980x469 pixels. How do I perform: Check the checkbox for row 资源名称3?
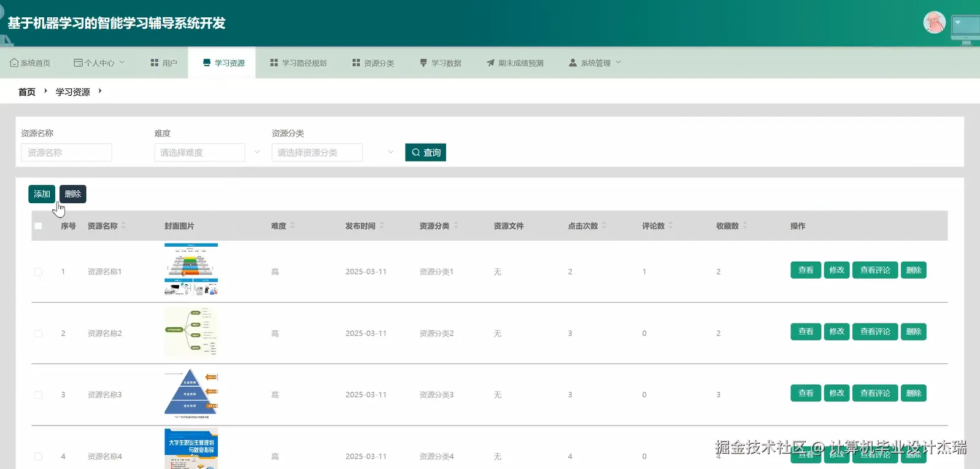38,395
